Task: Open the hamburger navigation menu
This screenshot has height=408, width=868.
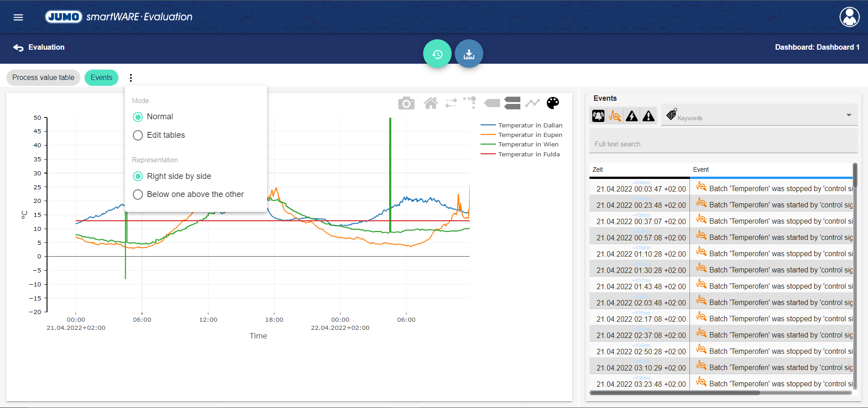Action: pos(18,17)
